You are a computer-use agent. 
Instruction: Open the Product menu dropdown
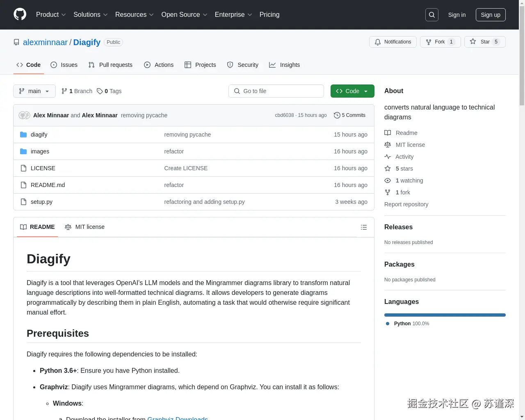pyautogui.click(x=50, y=15)
